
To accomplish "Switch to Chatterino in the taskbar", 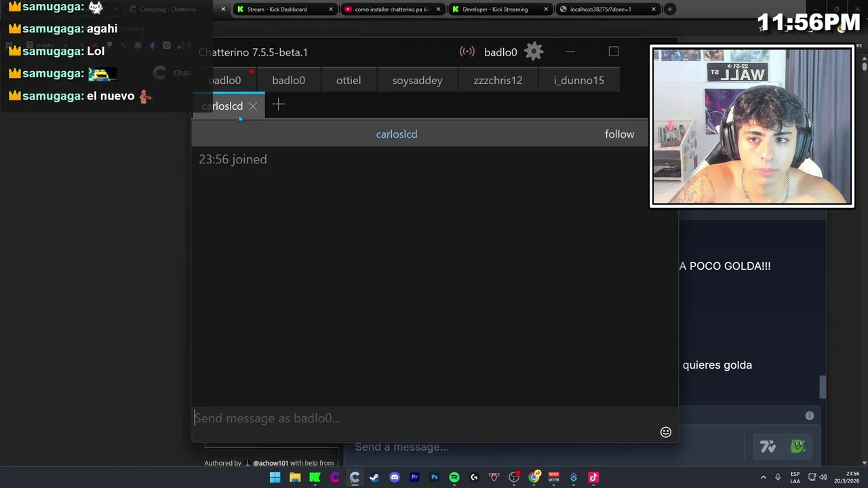I will click(x=355, y=477).
